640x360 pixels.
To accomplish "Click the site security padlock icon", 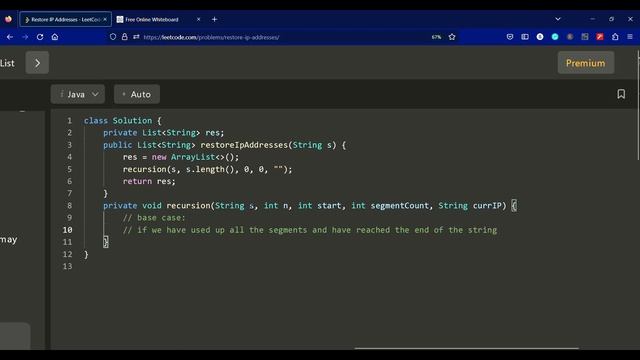I will pyautogui.click(x=124, y=37).
